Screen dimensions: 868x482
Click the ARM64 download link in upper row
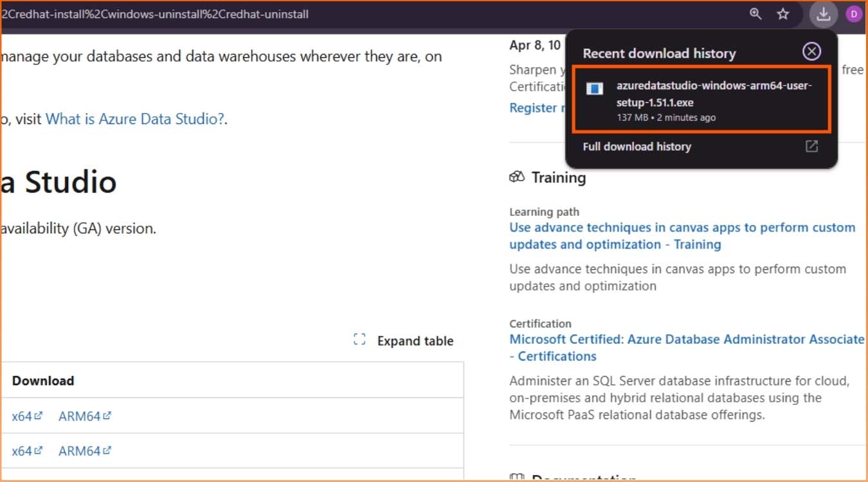80,416
